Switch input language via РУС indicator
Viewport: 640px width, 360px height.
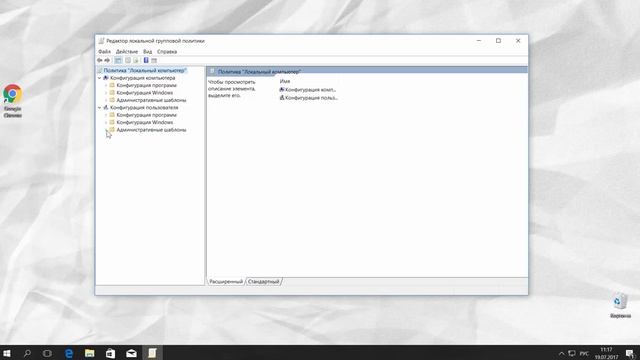[x=584, y=353]
